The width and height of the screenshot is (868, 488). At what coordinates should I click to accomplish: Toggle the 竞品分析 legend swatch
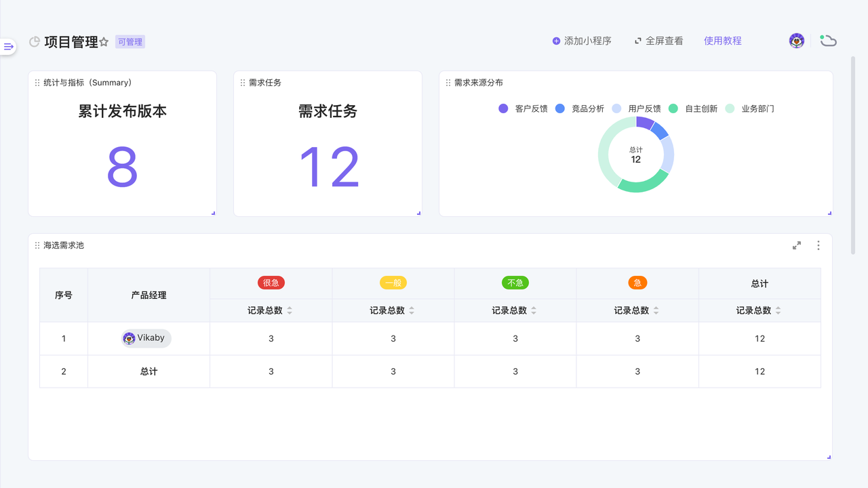pos(560,108)
